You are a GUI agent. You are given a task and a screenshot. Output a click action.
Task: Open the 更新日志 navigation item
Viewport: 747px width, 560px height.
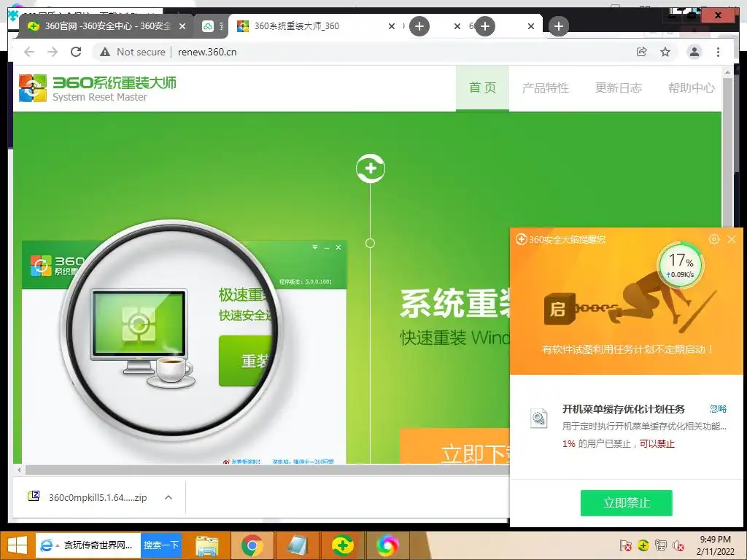[619, 88]
